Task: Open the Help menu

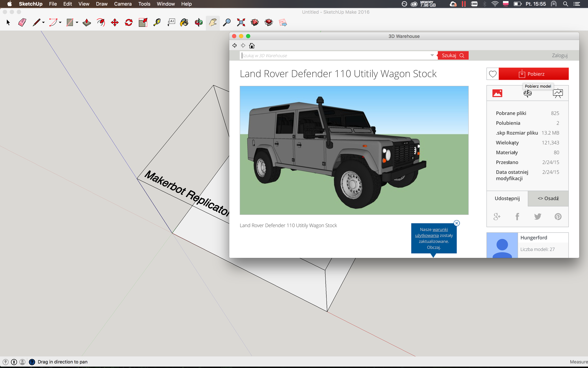Action: [186, 4]
